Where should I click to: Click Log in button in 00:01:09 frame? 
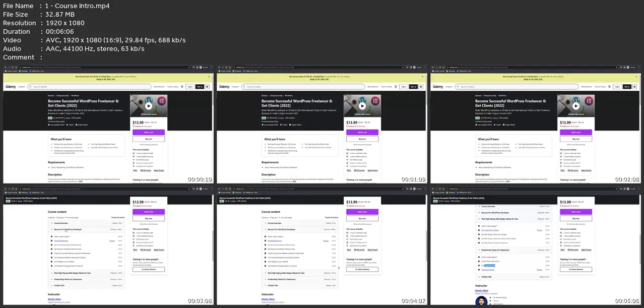[404, 87]
